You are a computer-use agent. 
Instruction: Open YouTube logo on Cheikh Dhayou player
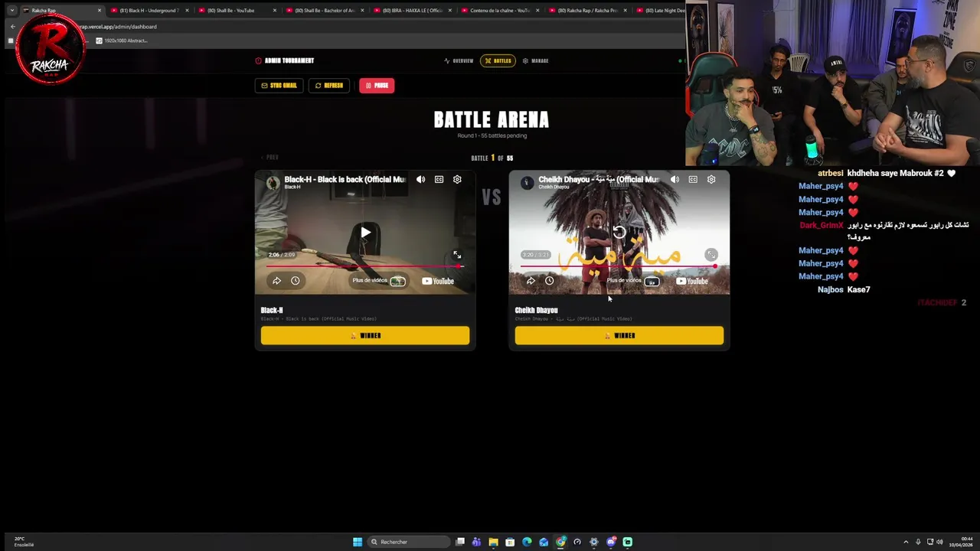(x=692, y=281)
